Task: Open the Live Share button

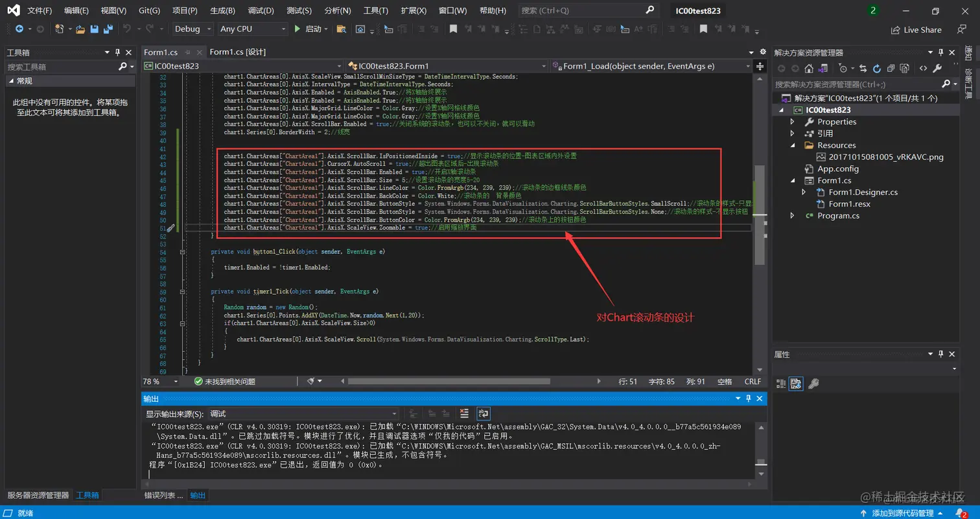Action: [916, 30]
